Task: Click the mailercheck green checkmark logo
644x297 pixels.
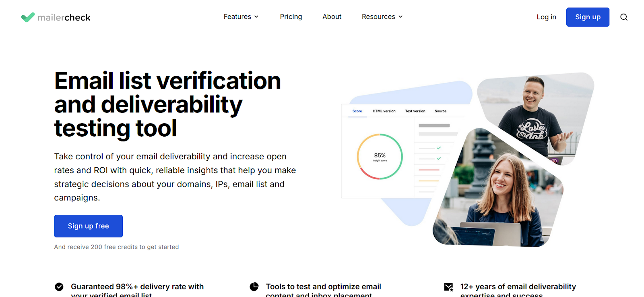Action: click(28, 17)
